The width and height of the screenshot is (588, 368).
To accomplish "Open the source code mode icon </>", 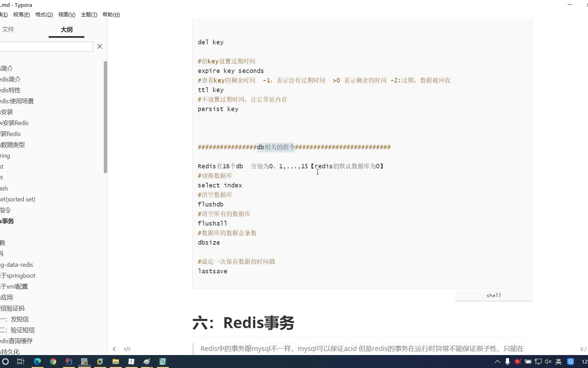I will pos(127,349).
